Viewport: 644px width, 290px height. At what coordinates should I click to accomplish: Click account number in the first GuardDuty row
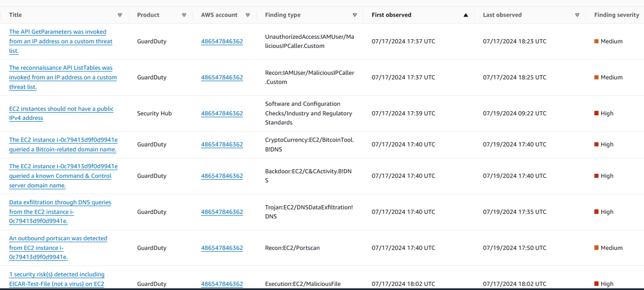tap(222, 41)
